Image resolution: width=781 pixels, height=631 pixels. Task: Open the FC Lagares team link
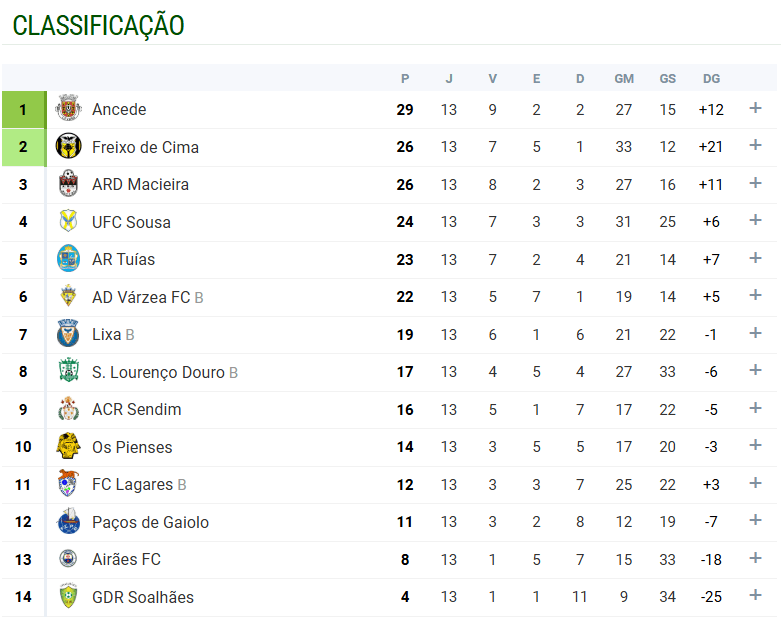point(132,484)
